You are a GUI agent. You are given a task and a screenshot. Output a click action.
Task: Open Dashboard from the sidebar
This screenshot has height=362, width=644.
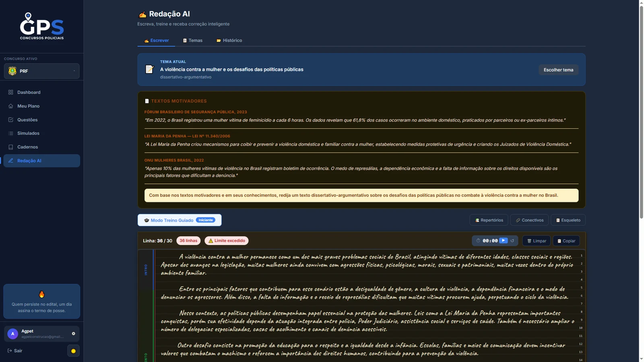point(42,93)
